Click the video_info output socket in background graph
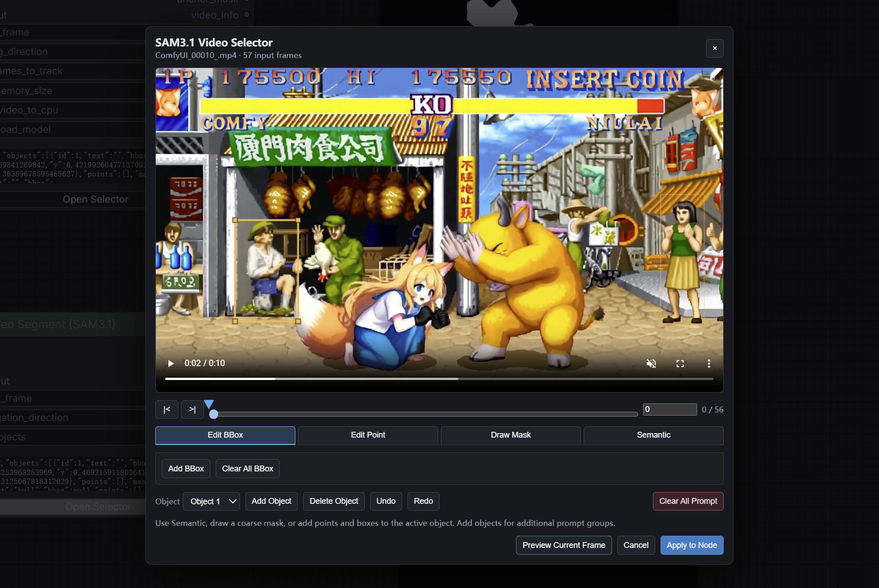Screen dimensions: 879x588 coord(247,15)
